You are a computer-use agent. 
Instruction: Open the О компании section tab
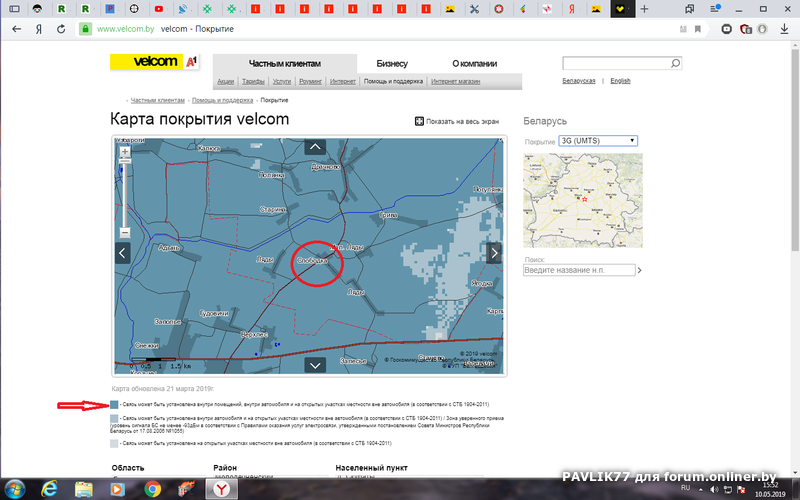pos(474,64)
